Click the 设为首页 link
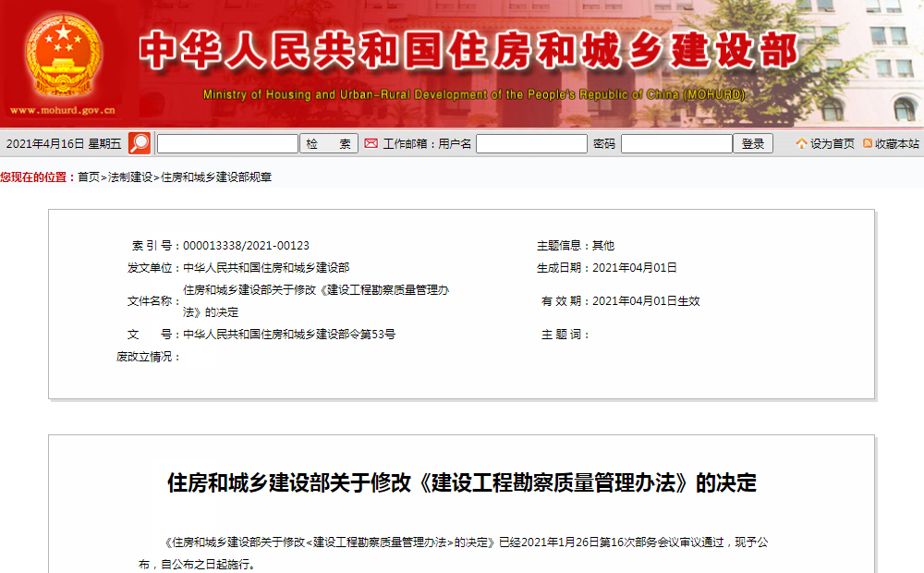This screenshot has width=924, height=573. [x=833, y=144]
